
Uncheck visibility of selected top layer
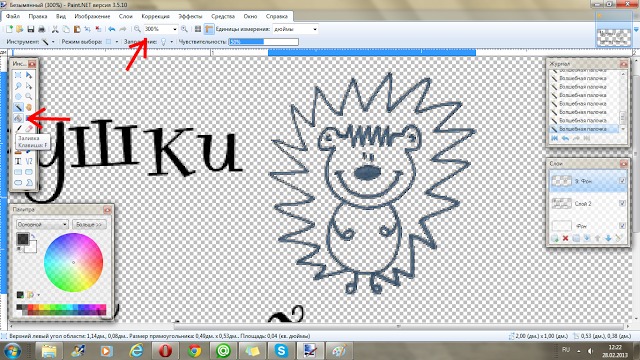click(x=622, y=181)
